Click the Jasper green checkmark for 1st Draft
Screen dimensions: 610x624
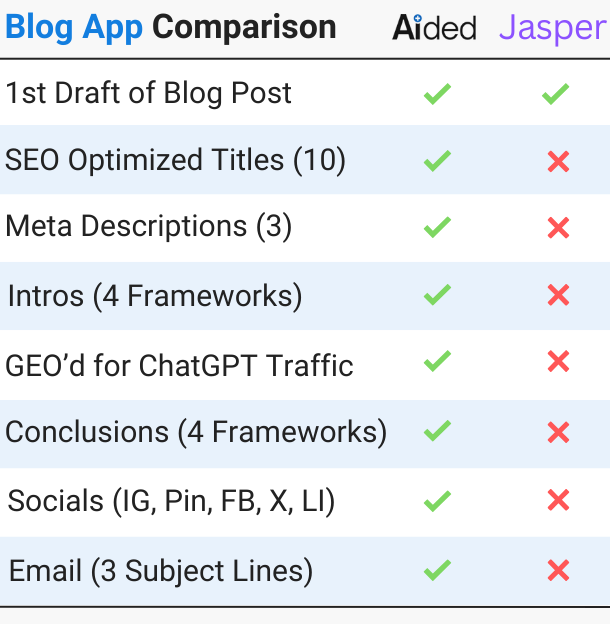pyautogui.click(x=555, y=95)
